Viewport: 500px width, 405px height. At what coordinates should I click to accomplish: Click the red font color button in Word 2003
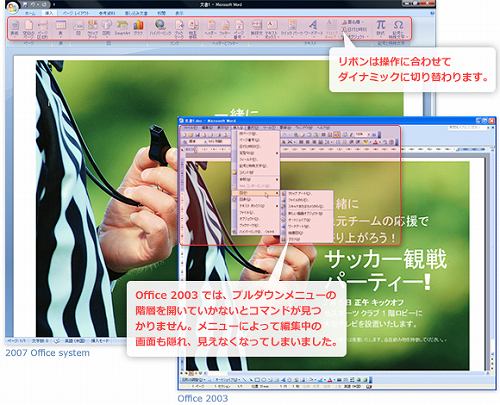tap(376, 142)
